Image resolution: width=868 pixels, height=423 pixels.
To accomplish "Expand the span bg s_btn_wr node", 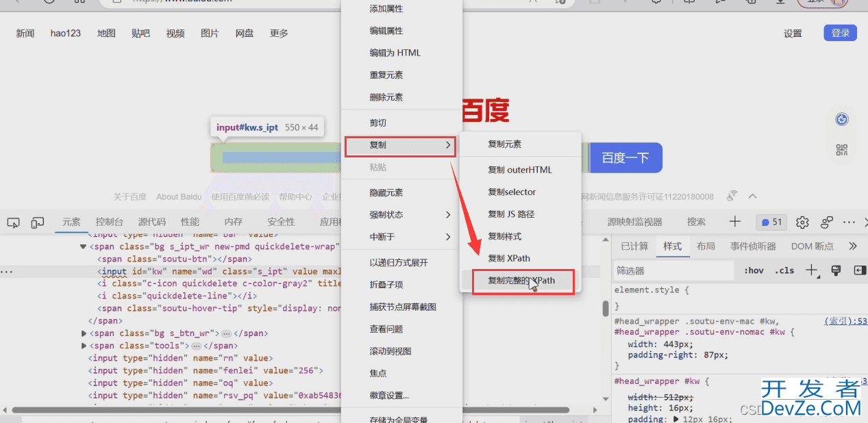I will (x=84, y=333).
